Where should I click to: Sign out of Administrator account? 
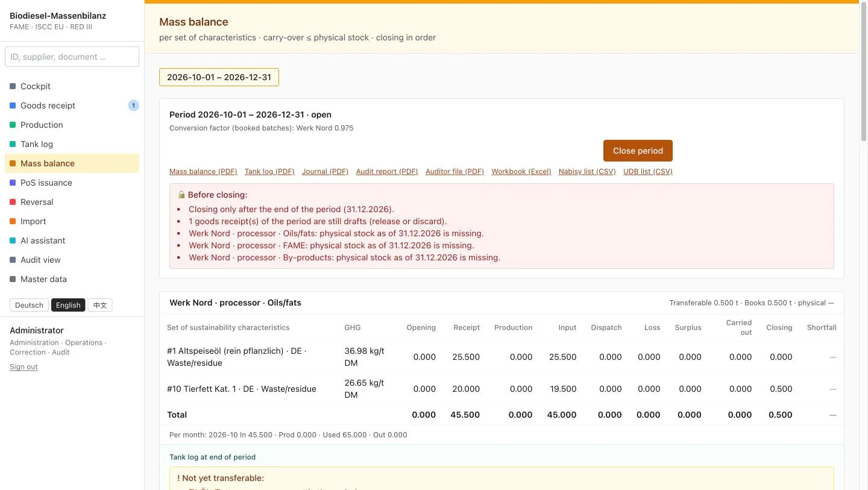click(x=24, y=366)
